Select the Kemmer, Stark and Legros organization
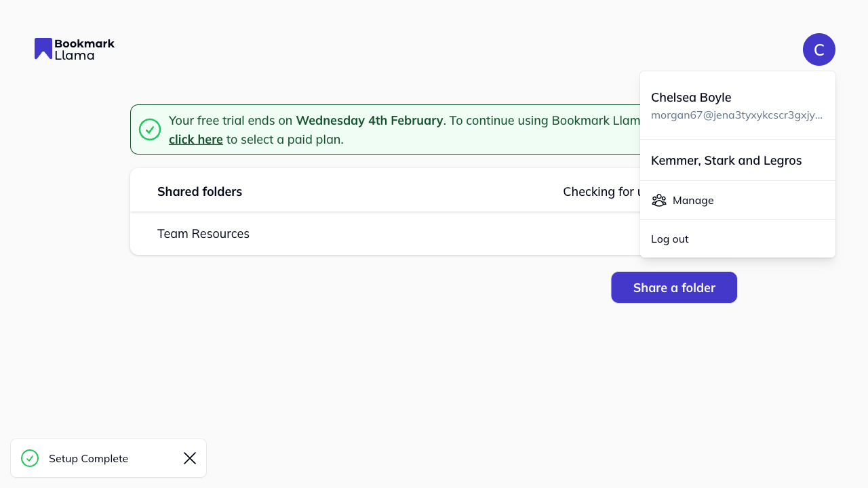 (x=726, y=160)
